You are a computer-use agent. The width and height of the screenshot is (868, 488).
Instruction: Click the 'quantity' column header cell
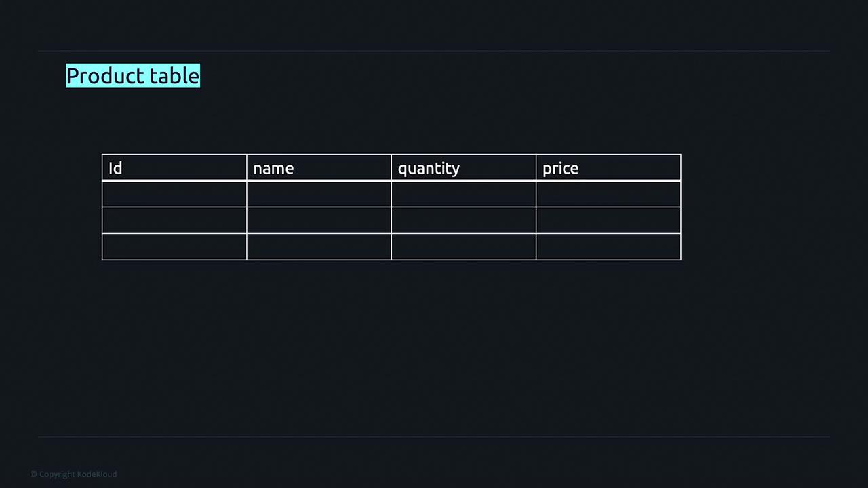click(x=463, y=168)
